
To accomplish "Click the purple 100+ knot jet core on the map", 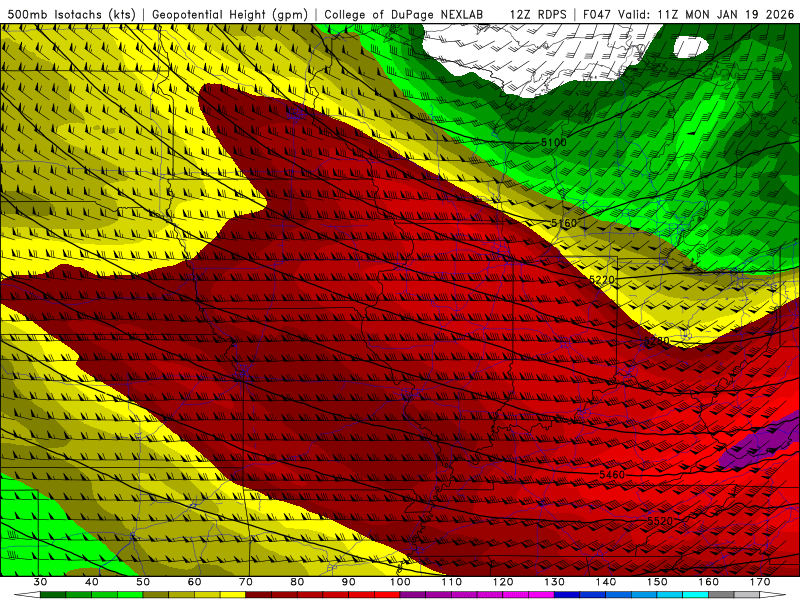I will (759, 442).
